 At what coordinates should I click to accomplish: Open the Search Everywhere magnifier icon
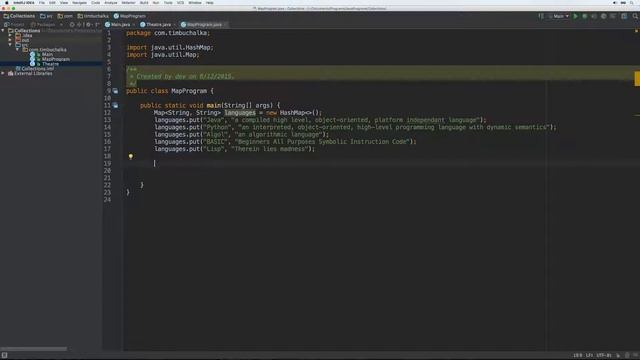click(635, 16)
